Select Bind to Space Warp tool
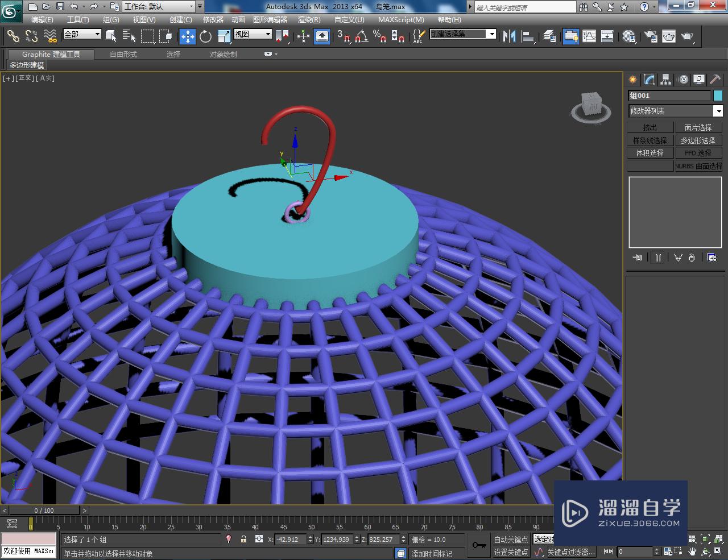The height and width of the screenshot is (560, 728). coord(50,36)
